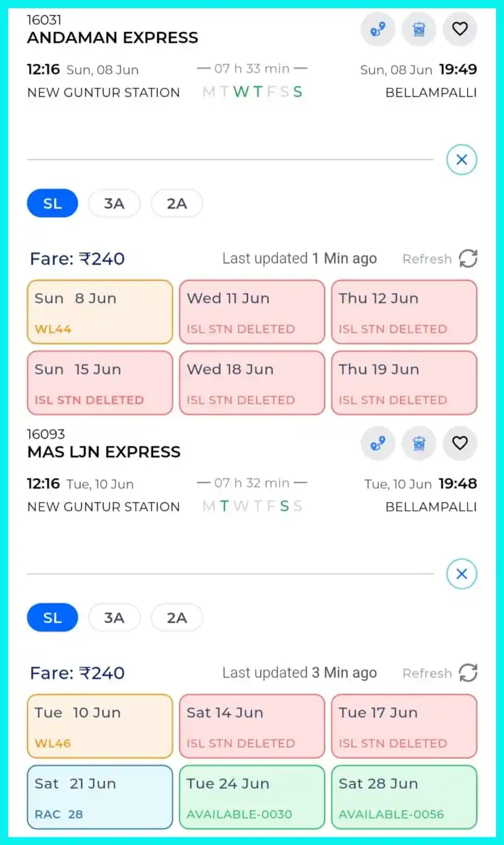Select Sat 21 Jun RAC 28 slot

click(x=100, y=797)
